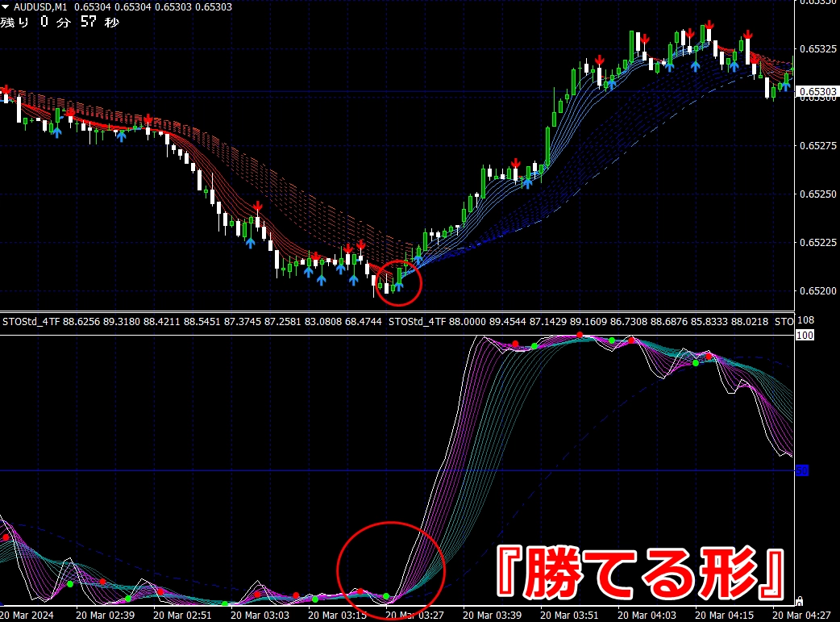Click the blue up arrow inside the small red circle
The width and height of the screenshot is (840, 622).
click(398, 285)
